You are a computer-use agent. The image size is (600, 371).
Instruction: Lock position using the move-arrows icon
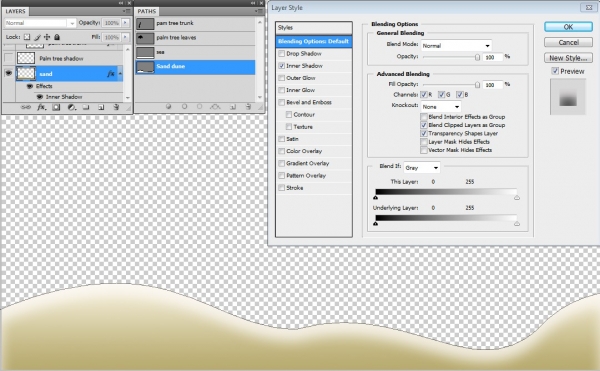[x=47, y=37]
